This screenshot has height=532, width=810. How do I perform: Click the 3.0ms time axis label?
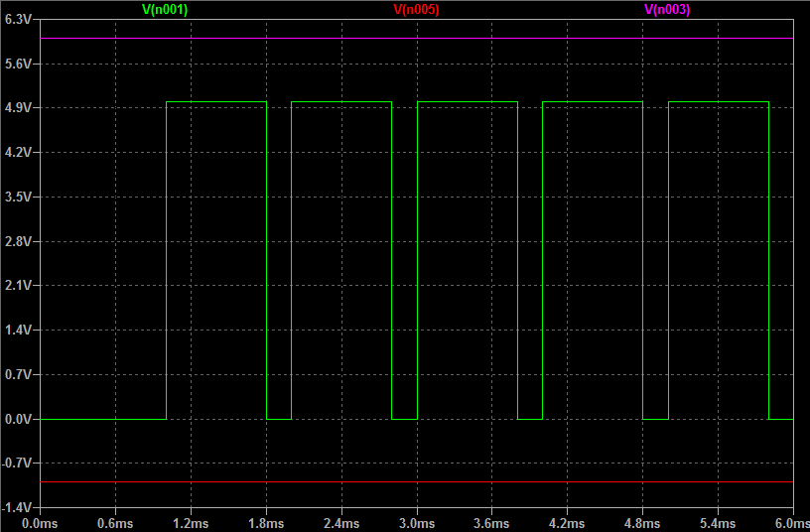pyautogui.click(x=417, y=523)
